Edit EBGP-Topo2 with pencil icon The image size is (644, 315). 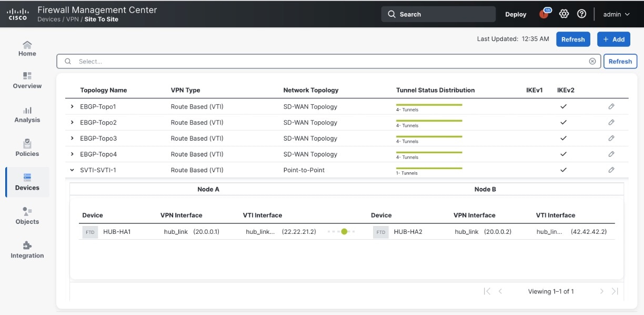tap(611, 122)
